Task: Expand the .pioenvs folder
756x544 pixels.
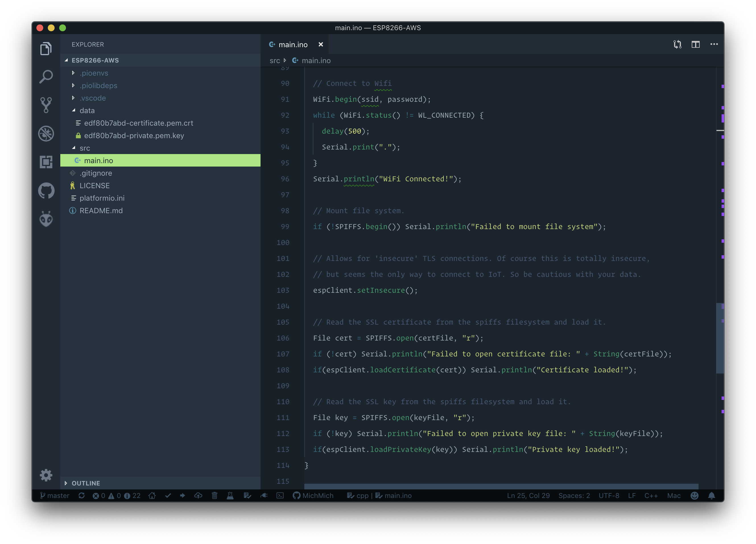Action: (94, 73)
